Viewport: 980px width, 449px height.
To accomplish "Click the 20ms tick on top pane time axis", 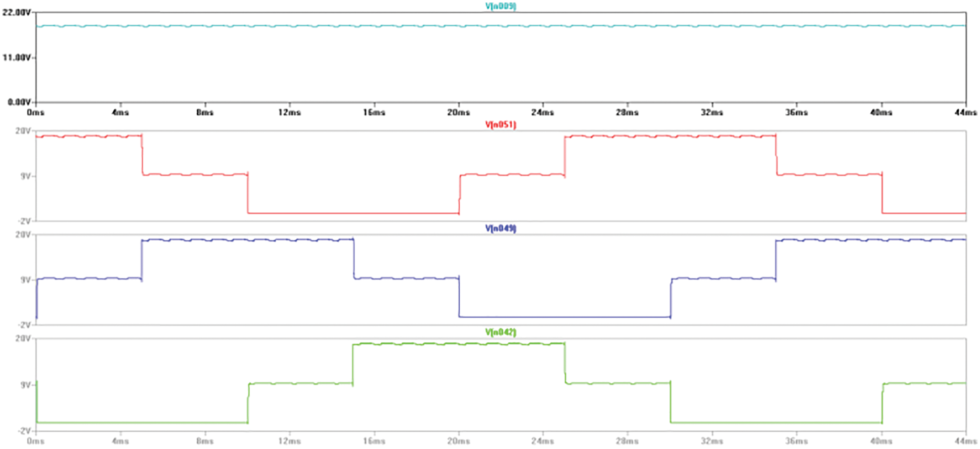I will (x=458, y=112).
